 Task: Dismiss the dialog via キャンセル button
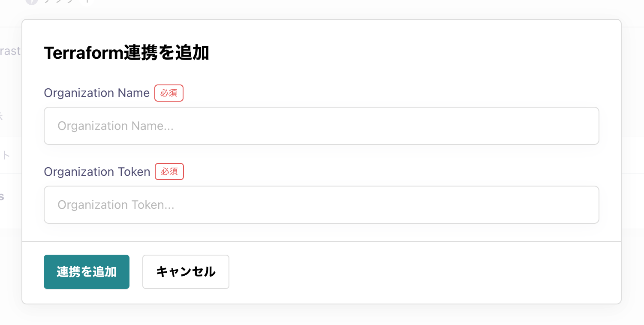[x=186, y=272]
